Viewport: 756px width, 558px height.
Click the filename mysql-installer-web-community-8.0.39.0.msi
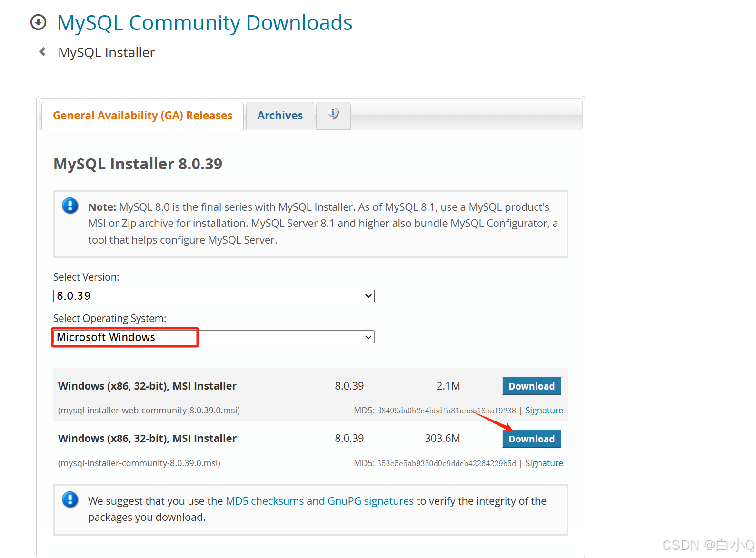pyautogui.click(x=149, y=410)
